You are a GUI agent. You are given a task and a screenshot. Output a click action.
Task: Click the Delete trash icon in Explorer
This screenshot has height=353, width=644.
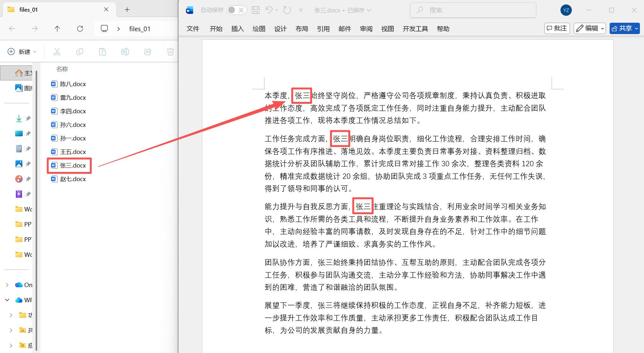(x=171, y=51)
